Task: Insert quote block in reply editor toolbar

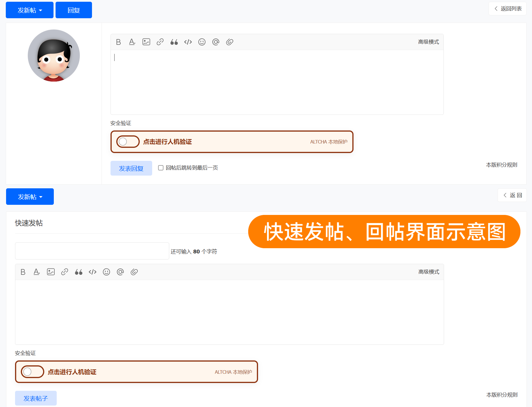Action: (174, 42)
